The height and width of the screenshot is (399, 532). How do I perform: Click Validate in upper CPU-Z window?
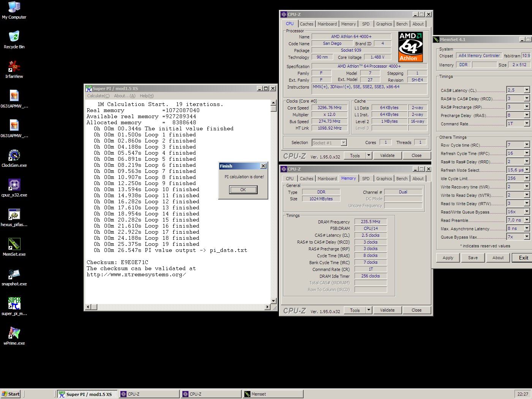[x=387, y=155]
